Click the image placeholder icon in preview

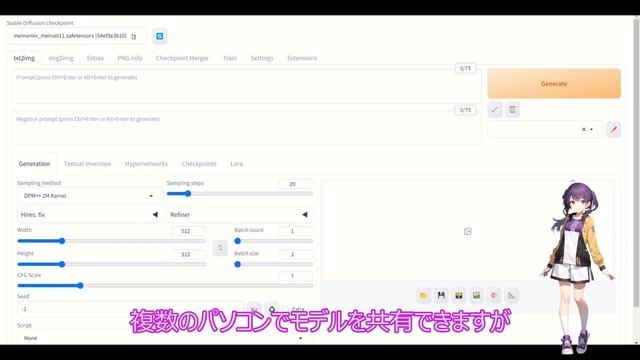pyautogui.click(x=468, y=231)
